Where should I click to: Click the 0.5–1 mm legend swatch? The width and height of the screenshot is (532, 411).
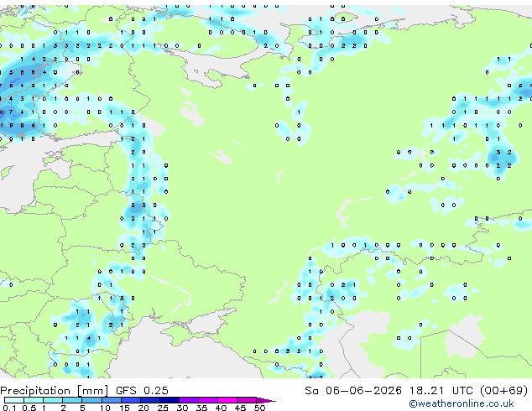click(34, 400)
